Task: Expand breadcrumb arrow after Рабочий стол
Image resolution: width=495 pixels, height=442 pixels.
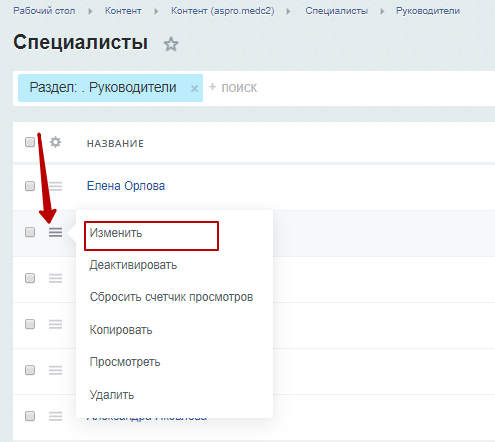Action: [x=90, y=11]
